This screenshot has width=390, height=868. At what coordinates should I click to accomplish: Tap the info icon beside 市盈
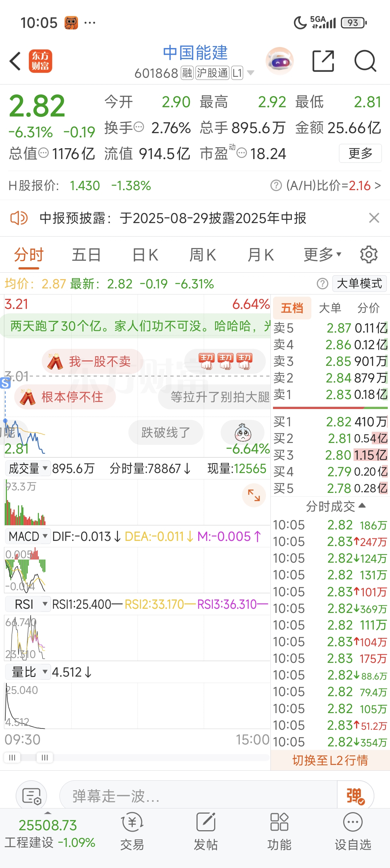pos(242,153)
